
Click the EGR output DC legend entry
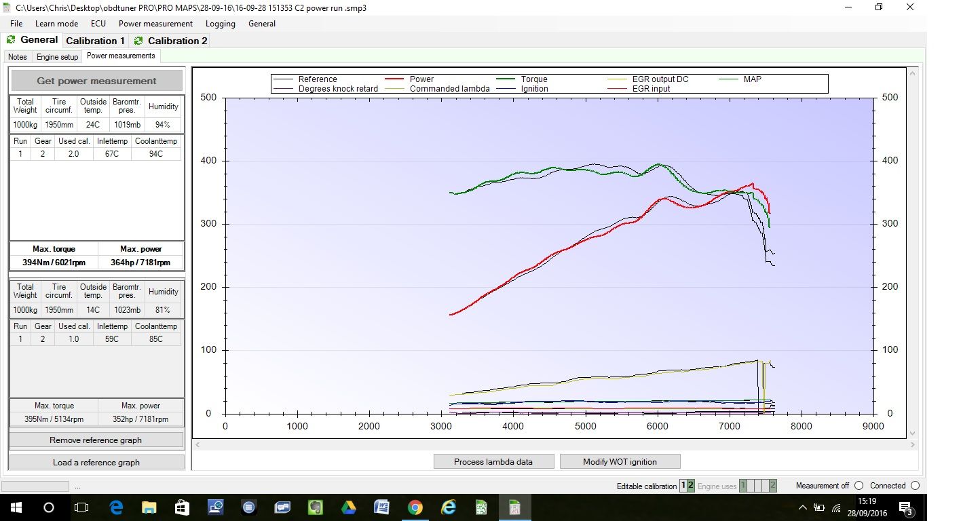tap(648, 79)
